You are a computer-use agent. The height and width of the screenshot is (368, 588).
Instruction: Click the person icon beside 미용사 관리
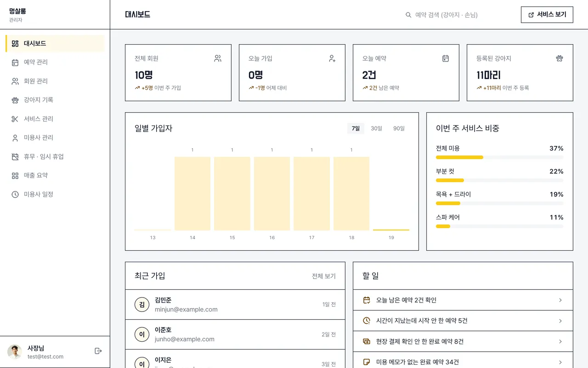pos(15,138)
